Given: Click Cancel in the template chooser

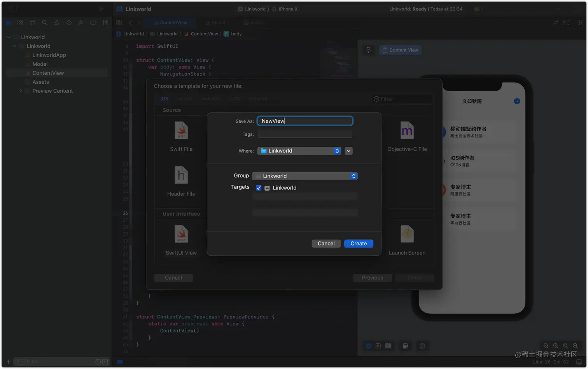Looking at the screenshot, I should click(173, 278).
